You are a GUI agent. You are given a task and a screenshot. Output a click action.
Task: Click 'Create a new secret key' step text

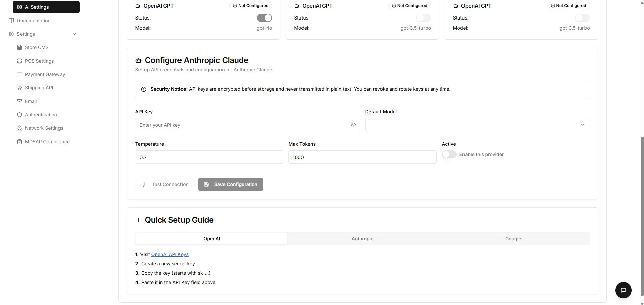click(x=168, y=264)
